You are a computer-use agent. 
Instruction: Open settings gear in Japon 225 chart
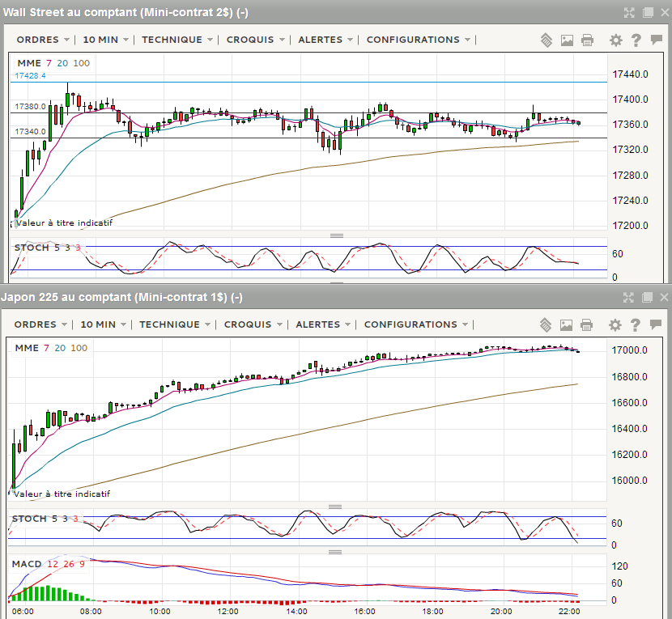(x=616, y=324)
